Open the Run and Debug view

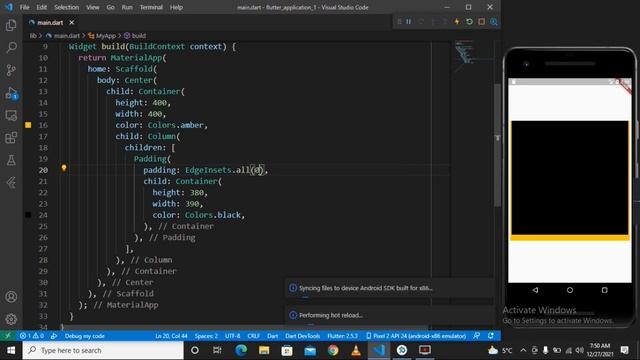[11, 93]
